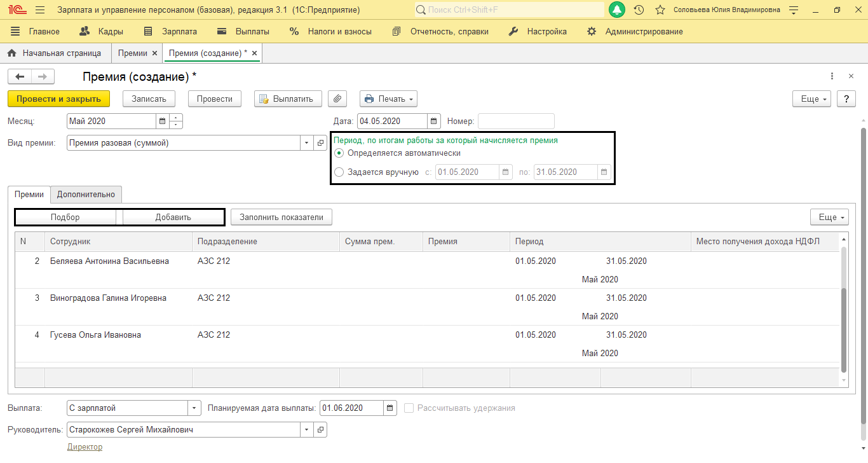Select row Виноградова Галина Игоревна

coord(427,307)
